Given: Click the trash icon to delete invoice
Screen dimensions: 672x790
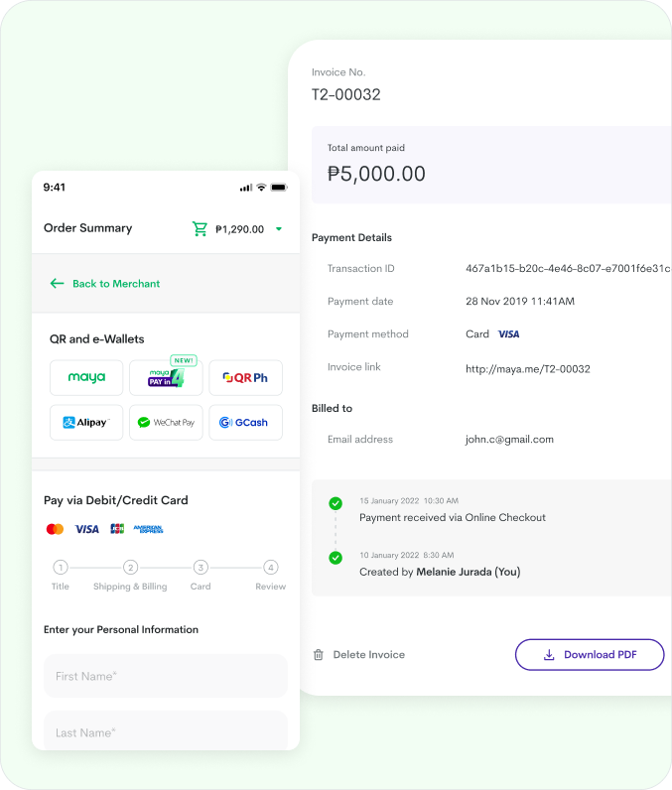Looking at the screenshot, I should pos(319,655).
